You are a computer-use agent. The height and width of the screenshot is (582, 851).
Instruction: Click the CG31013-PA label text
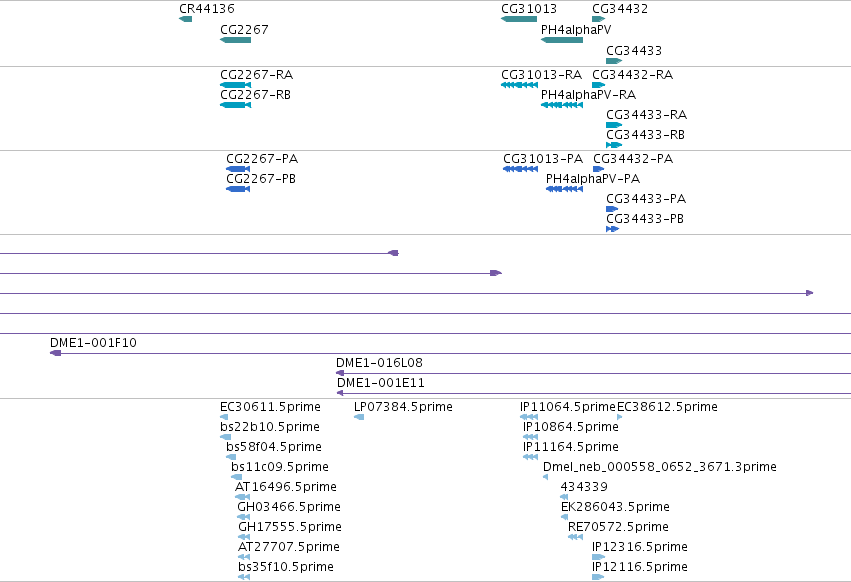tap(543, 159)
